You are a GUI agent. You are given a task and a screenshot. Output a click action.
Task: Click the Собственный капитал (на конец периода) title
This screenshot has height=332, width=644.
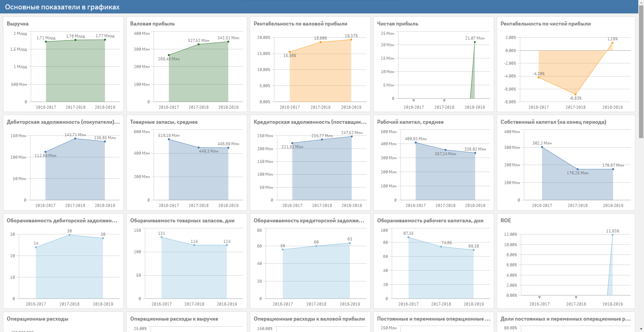(x=553, y=122)
